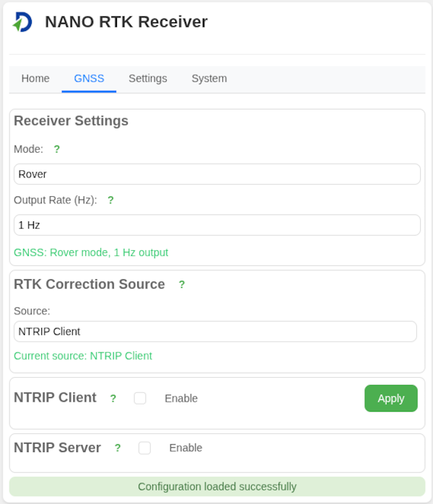Click the Enable label beside NTRIP Client
The height and width of the screenshot is (504, 433).
coord(181,398)
